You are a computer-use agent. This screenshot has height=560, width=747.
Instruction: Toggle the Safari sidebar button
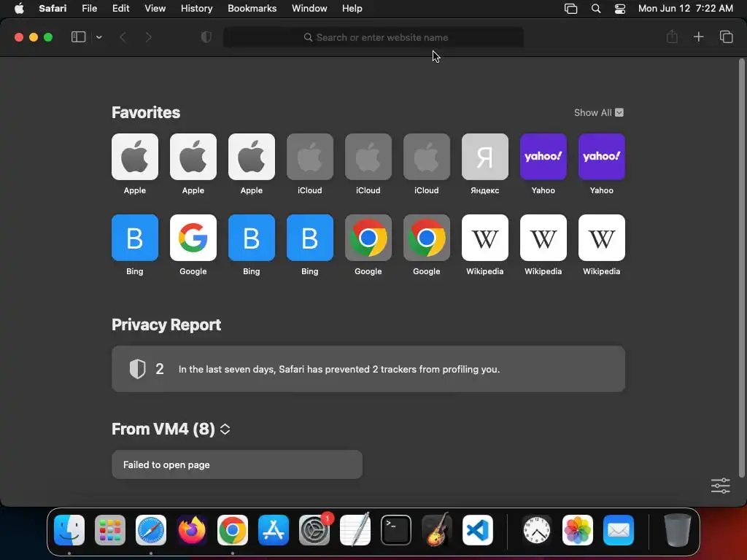(78, 37)
